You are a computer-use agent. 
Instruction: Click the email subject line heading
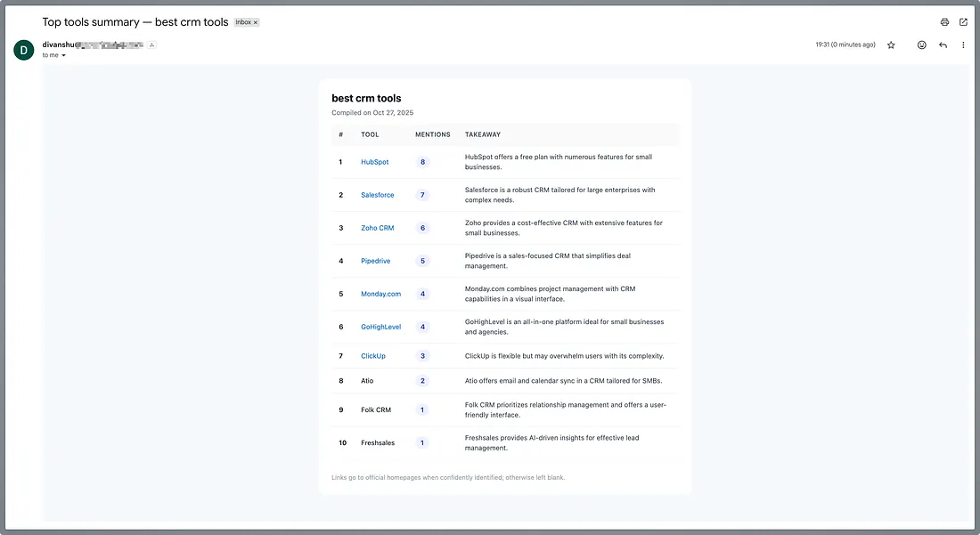point(135,21)
